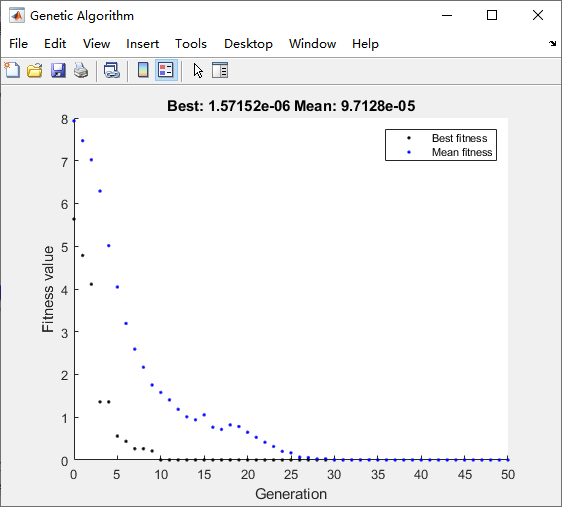
Task: Expand the Insert menu
Action: pyautogui.click(x=142, y=44)
